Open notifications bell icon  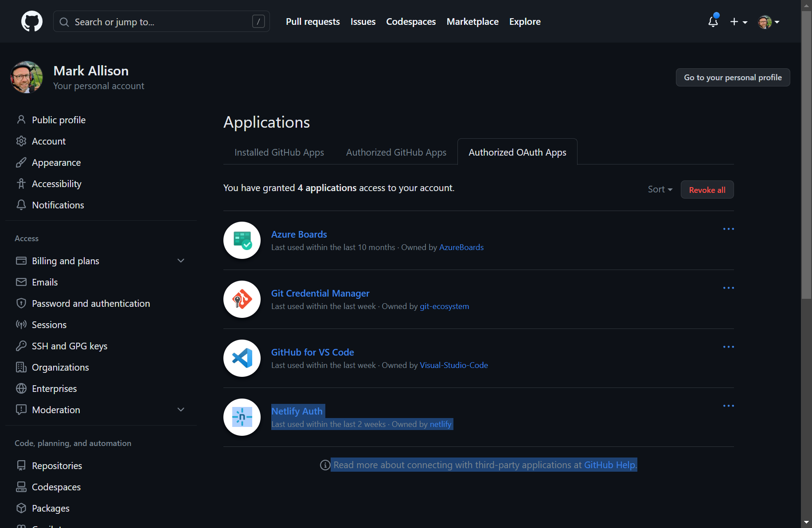point(713,21)
